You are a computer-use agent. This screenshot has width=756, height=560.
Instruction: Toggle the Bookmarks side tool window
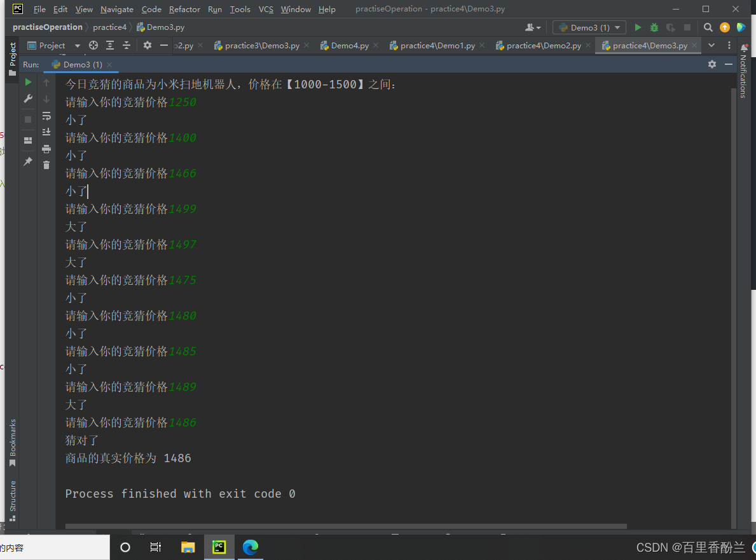tap(13, 442)
